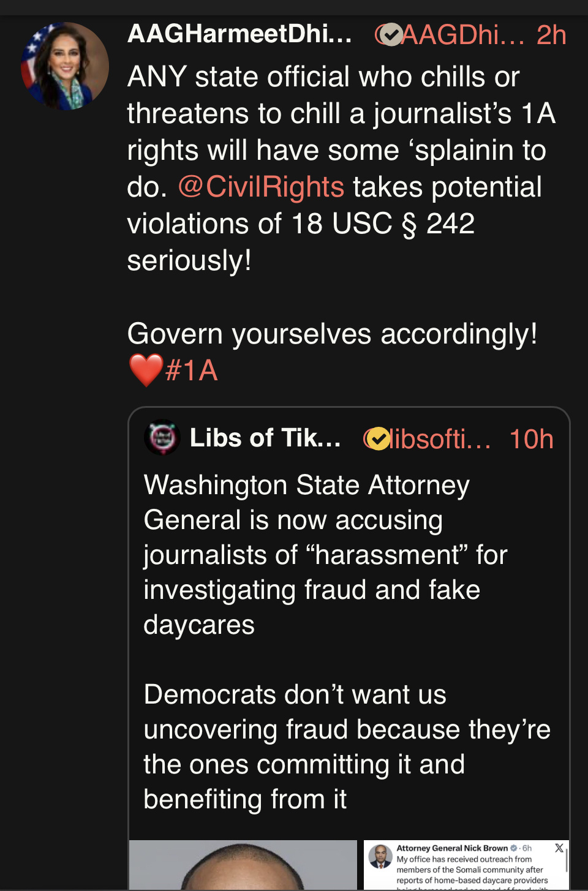This screenshot has height=891, width=588.
Task: Open bald head photo thumbnail
Action: [x=243, y=865]
